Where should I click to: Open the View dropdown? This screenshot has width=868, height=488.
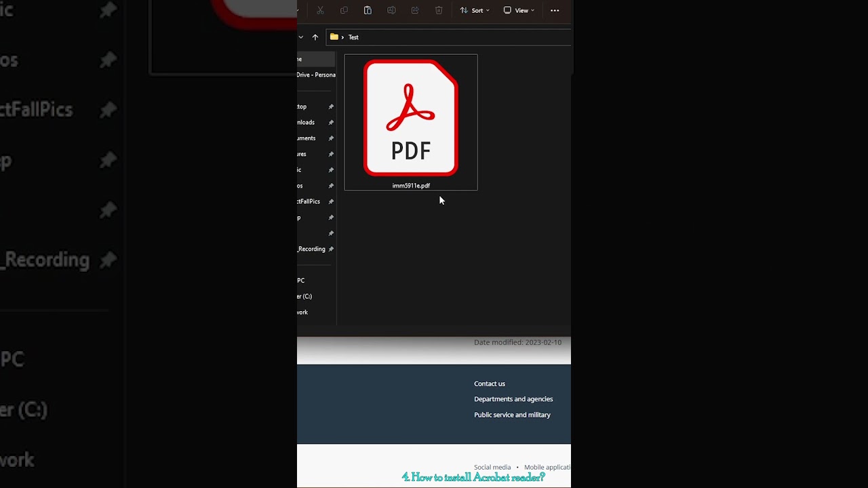coord(519,10)
